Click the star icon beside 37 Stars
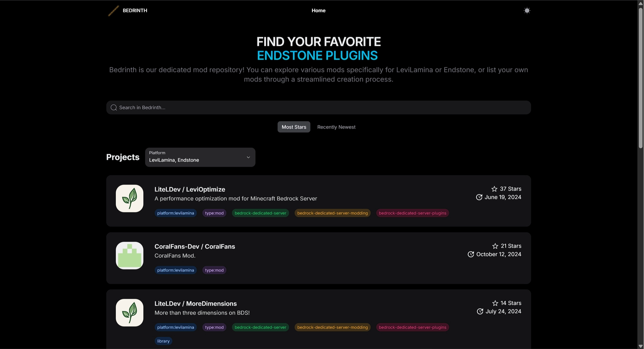This screenshot has width=644, height=349. coord(494,189)
